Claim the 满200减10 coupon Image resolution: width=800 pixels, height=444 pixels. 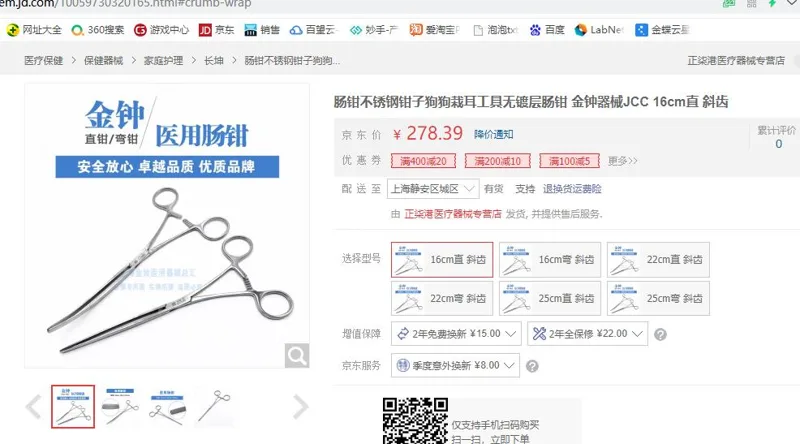(x=498, y=161)
